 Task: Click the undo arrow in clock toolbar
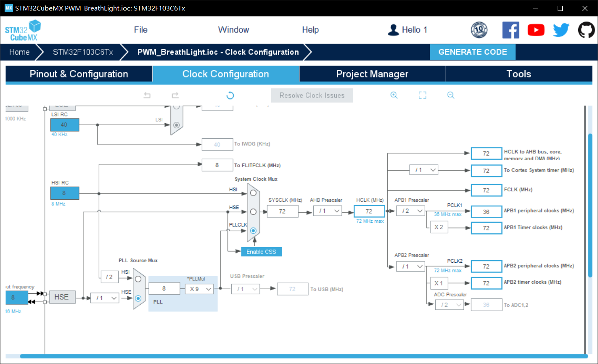click(147, 95)
